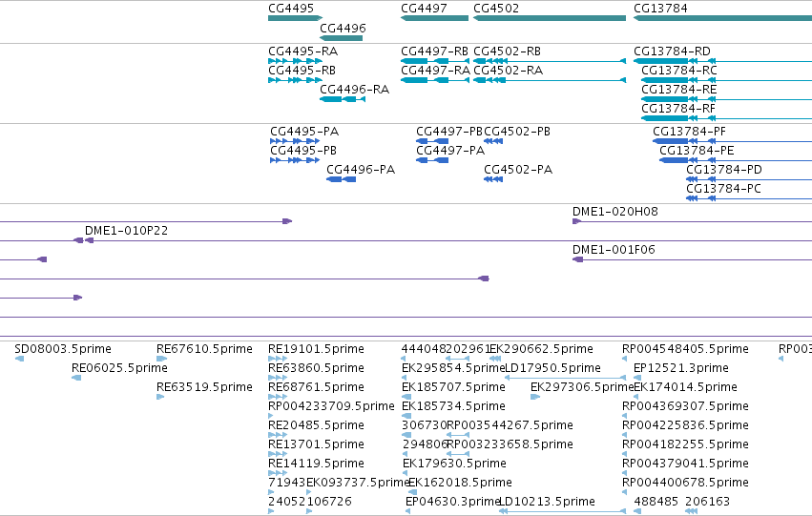Screen dimensions: 812x516
Task: Click EST EP12521.3prime
Action: coord(681,368)
